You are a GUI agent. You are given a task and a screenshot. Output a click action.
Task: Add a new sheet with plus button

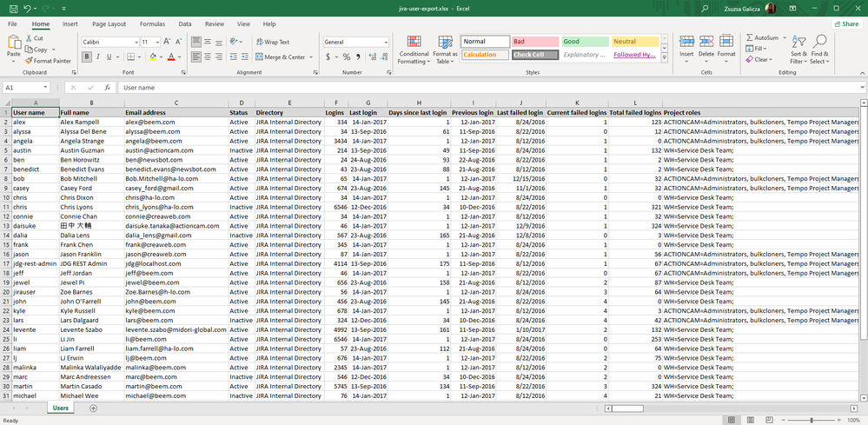[94, 408]
